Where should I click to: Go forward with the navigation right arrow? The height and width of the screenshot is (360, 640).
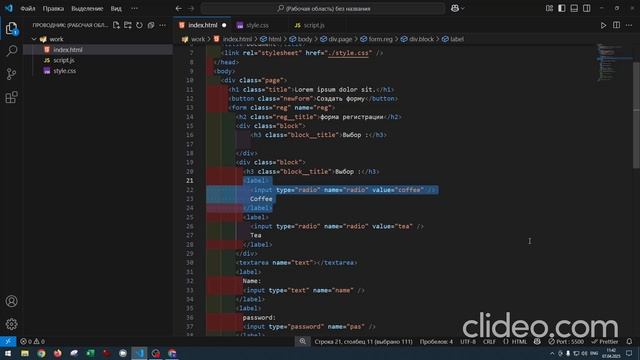(191, 8)
